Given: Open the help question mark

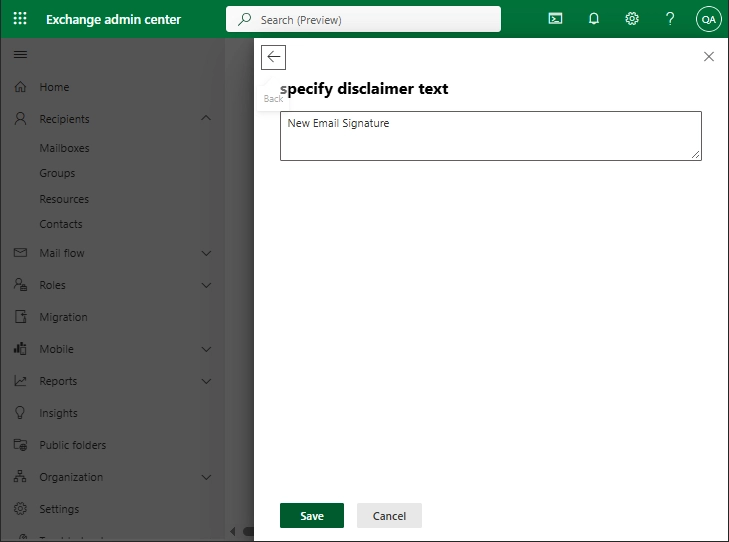Looking at the screenshot, I should tap(670, 19).
